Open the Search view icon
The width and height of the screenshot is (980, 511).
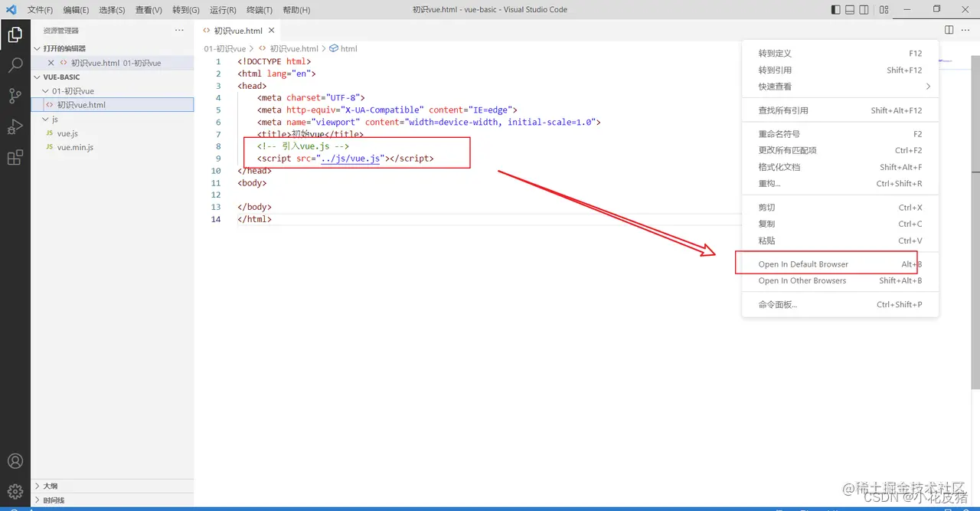15,65
